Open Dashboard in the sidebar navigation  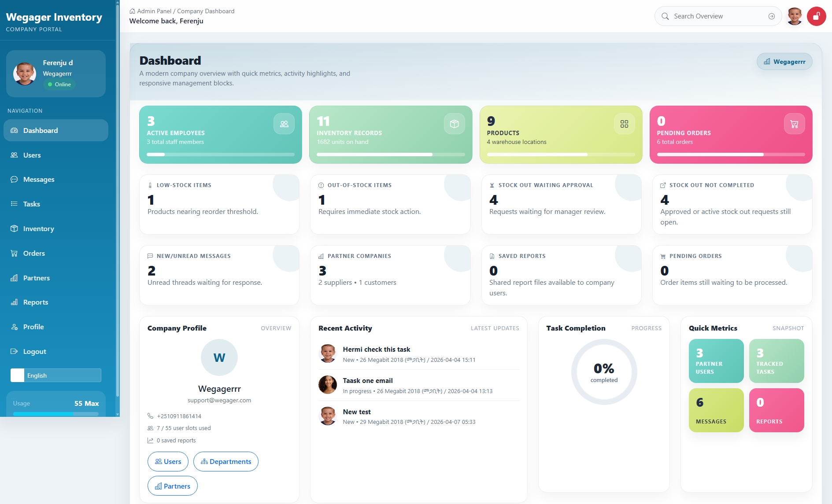pyautogui.click(x=56, y=130)
